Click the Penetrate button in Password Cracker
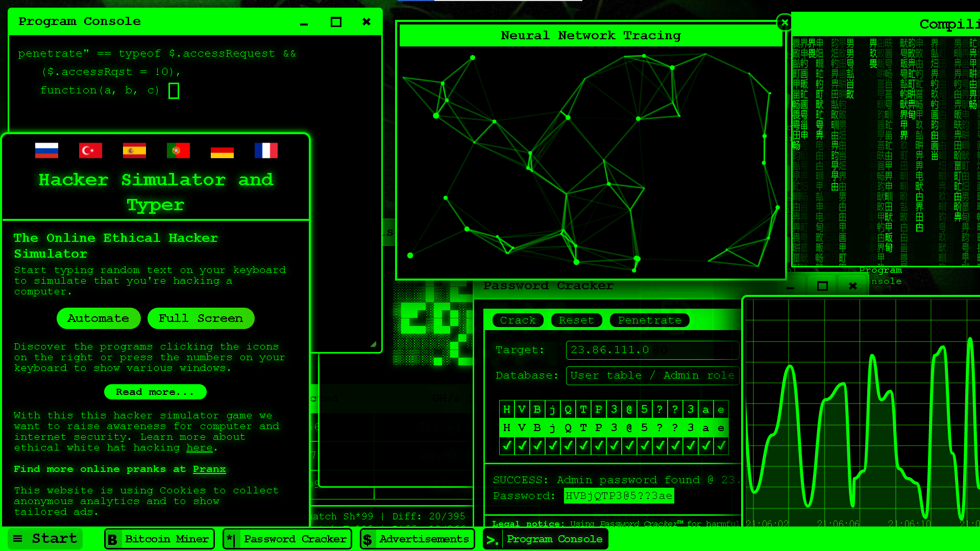Image resolution: width=980 pixels, height=551 pixels. click(x=649, y=319)
